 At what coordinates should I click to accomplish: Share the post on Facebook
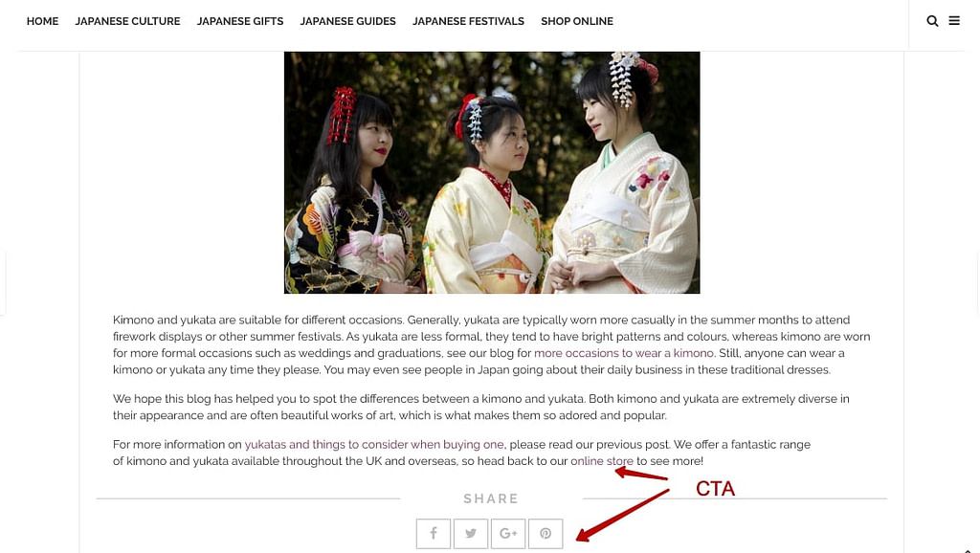click(x=434, y=534)
